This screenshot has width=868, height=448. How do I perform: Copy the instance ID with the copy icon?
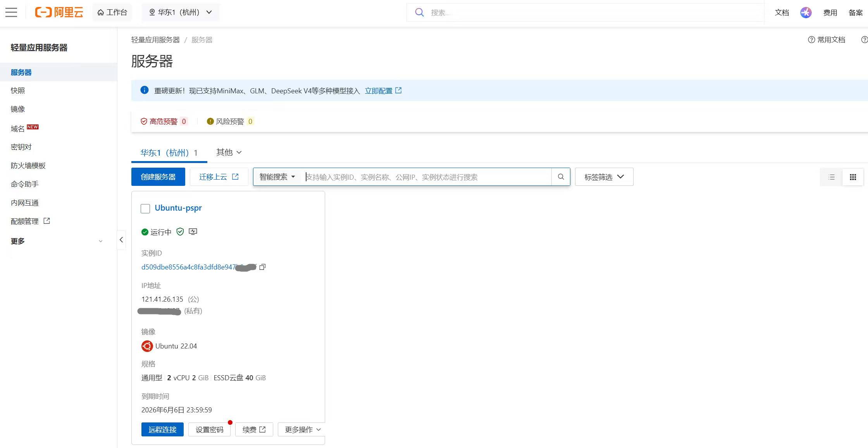(262, 267)
